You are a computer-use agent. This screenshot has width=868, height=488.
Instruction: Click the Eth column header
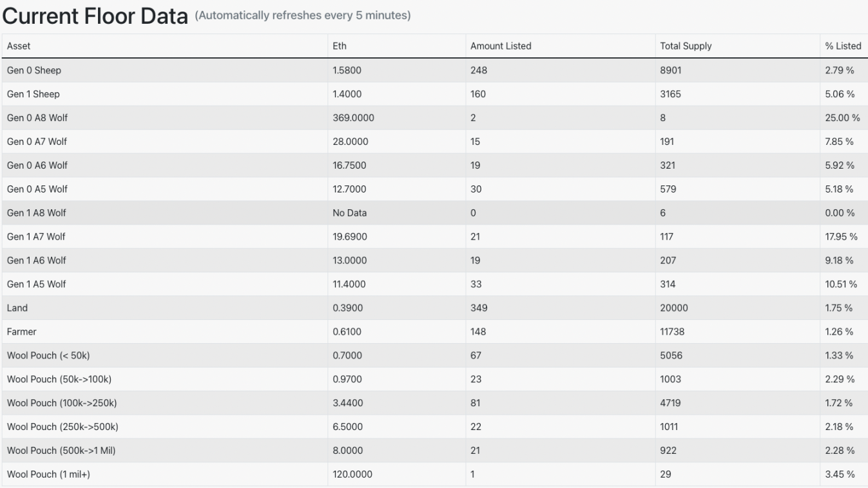340,46
